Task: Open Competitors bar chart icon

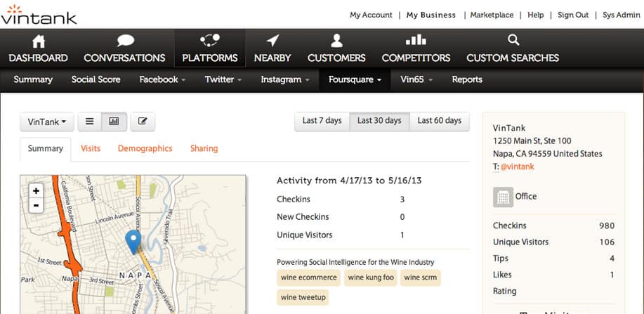Action: (416, 41)
